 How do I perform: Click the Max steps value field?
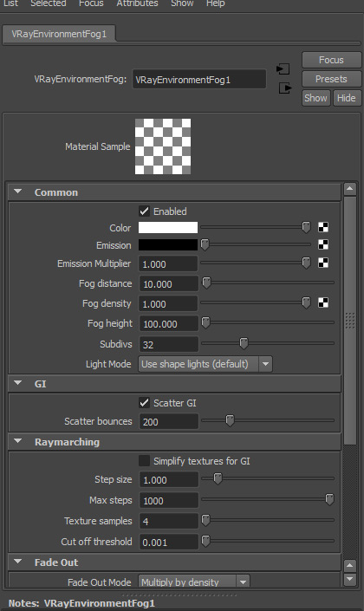(x=168, y=500)
